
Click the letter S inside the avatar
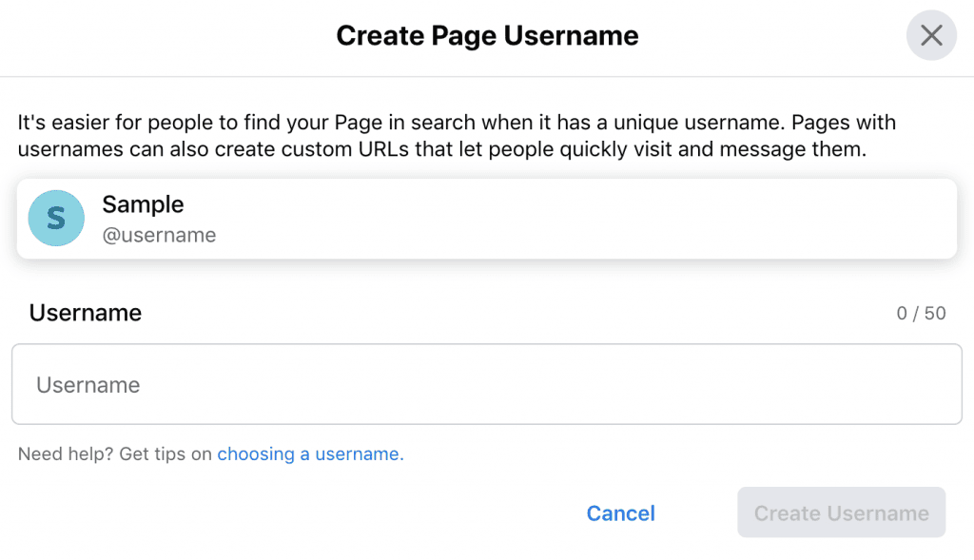click(56, 219)
